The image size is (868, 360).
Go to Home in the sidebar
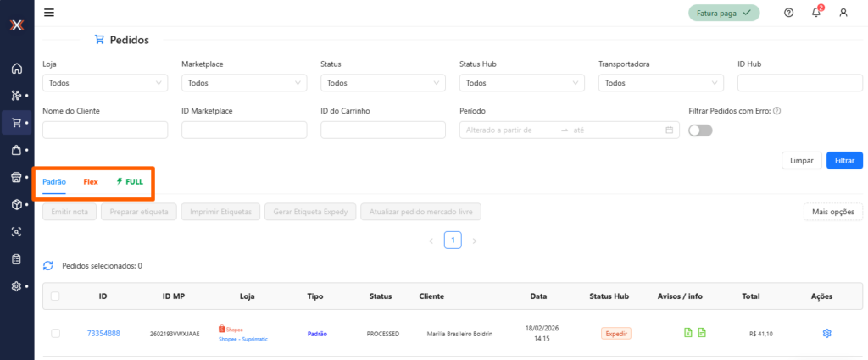(16, 68)
